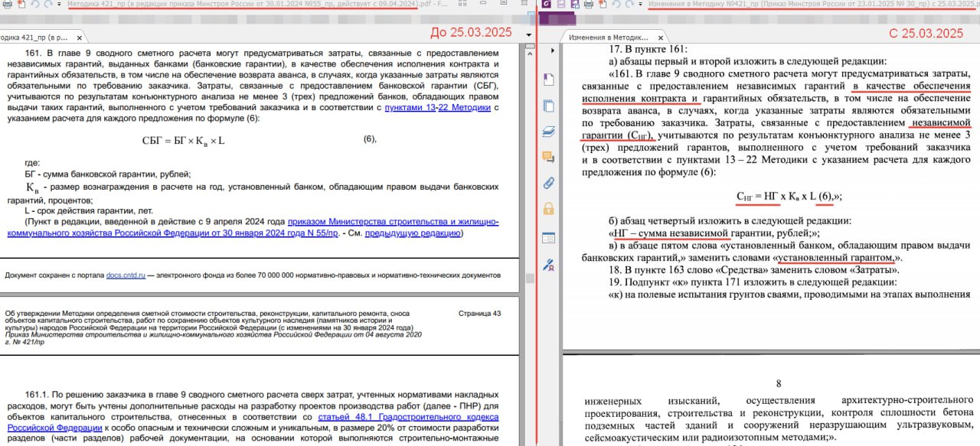Click the text 'БГ - сумма банковской гарантии, рублей;'
Viewport: 980px width, 446px height.
[x=108, y=174]
